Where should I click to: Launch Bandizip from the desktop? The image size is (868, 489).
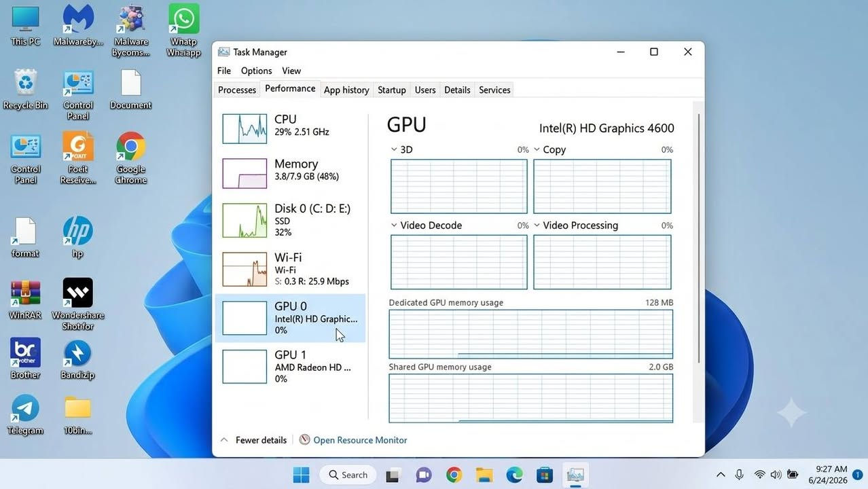(77, 359)
